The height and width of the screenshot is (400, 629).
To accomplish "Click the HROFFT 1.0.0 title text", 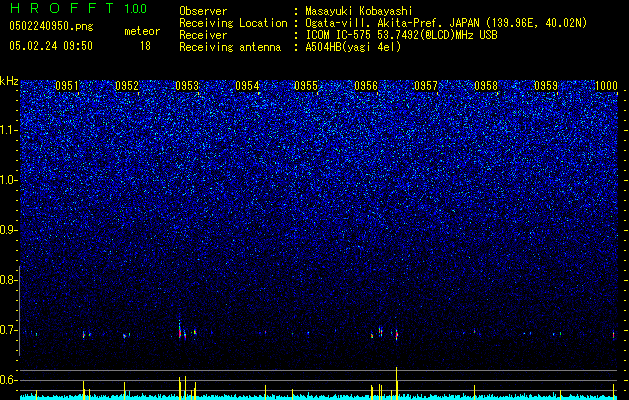I will 79,8.
